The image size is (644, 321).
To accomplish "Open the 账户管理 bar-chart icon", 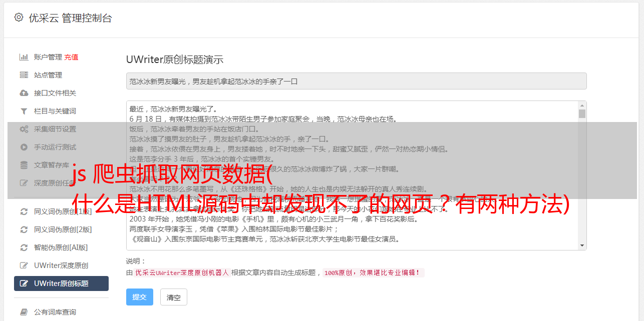I will pyautogui.click(x=24, y=57).
